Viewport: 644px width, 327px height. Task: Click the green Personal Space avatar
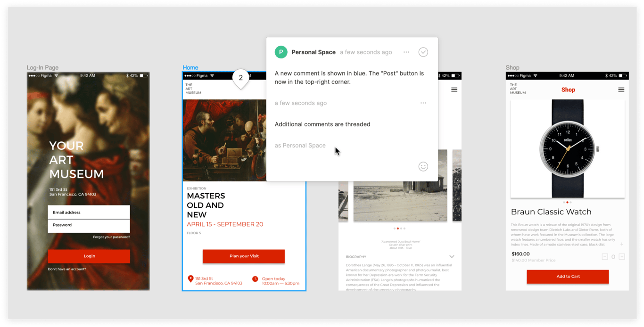click(x=281, y=52)
